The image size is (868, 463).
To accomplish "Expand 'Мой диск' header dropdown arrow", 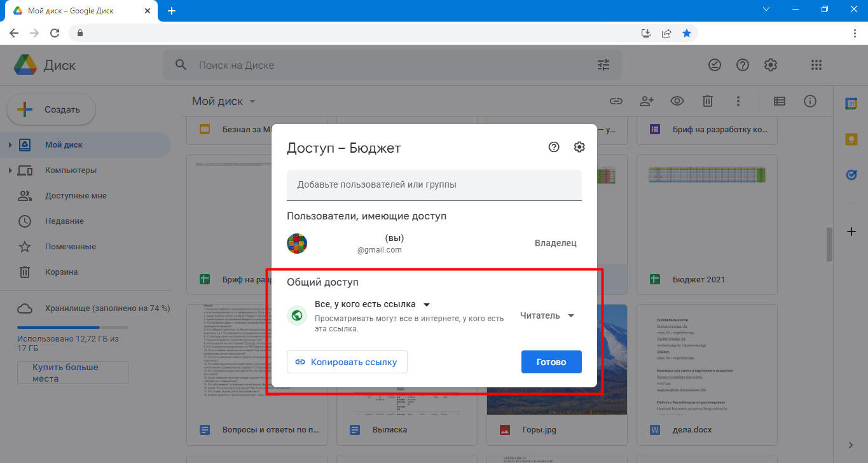I will tap(252, 102).
